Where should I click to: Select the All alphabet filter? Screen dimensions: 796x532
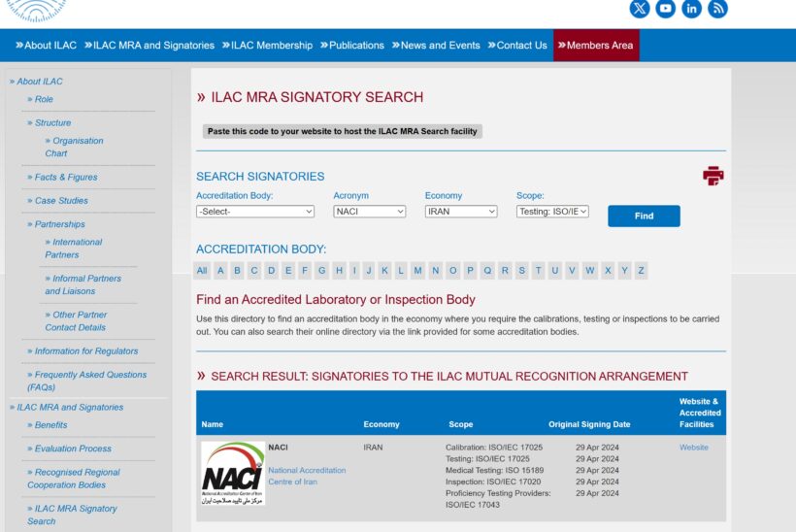pos(202,271)
